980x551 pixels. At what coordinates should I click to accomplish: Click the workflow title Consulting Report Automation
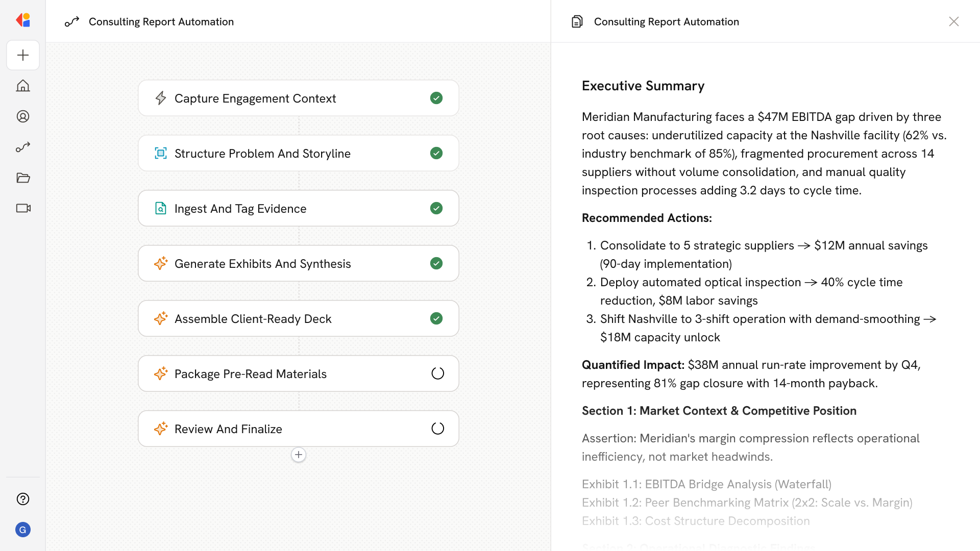(x=161, y=21)
